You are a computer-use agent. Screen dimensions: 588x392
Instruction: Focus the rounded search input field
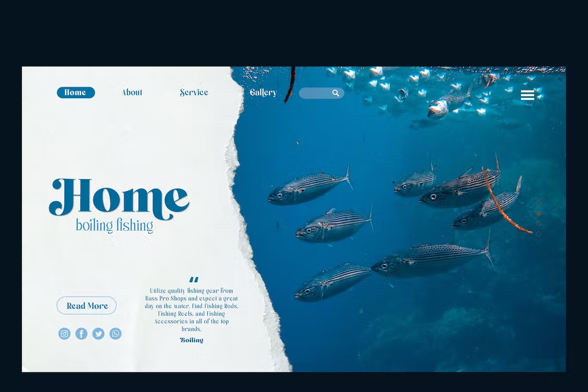pos(321,93)
